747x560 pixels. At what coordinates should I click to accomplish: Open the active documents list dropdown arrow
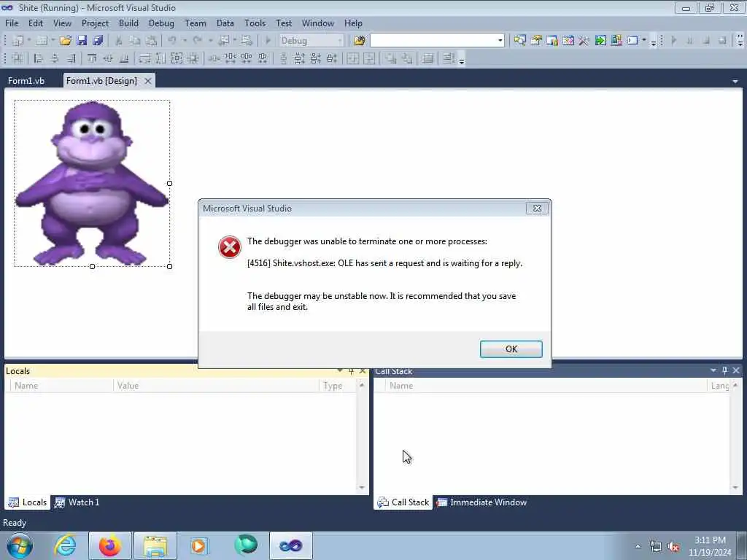pyautogui.click(x=735, y=82)
